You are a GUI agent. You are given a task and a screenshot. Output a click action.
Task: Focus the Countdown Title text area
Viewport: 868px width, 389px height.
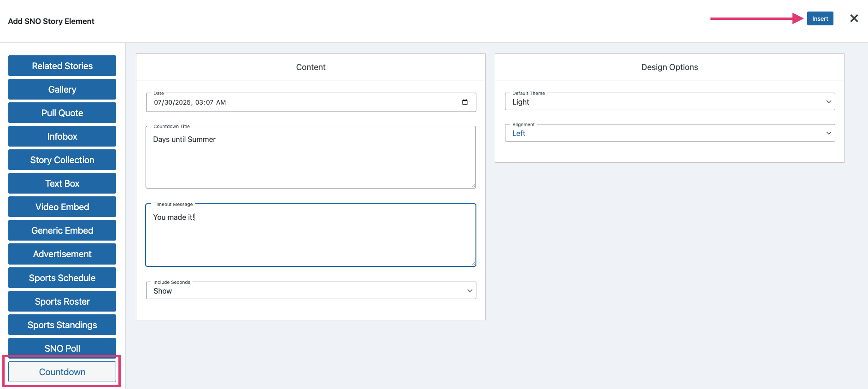click(x=311, y=157)
